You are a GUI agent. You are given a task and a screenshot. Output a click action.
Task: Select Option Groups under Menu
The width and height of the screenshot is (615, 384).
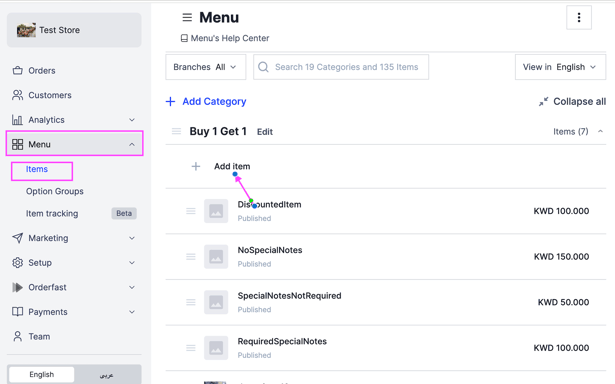55,191
